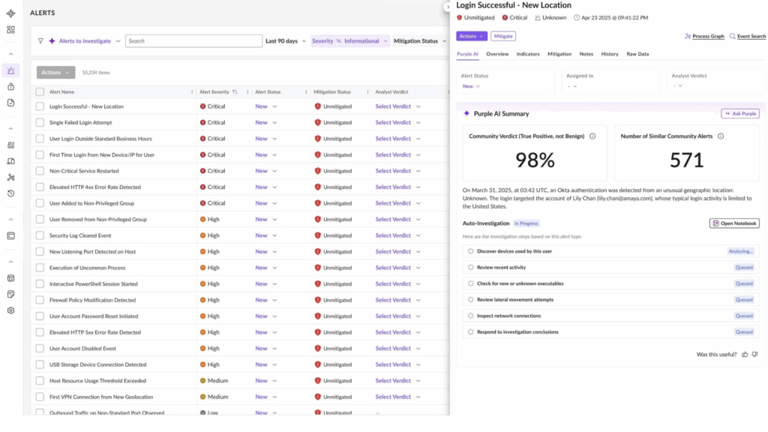Screen dimensions: 768x432
Task: Open the 'Last 90 days' time range dropdown
Action: click(285, 41)
